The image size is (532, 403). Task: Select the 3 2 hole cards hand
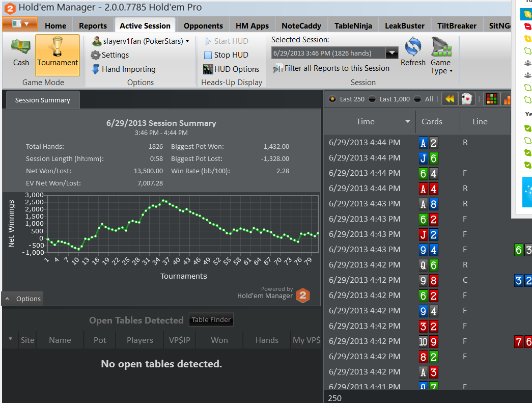click(x=429, y=326)
